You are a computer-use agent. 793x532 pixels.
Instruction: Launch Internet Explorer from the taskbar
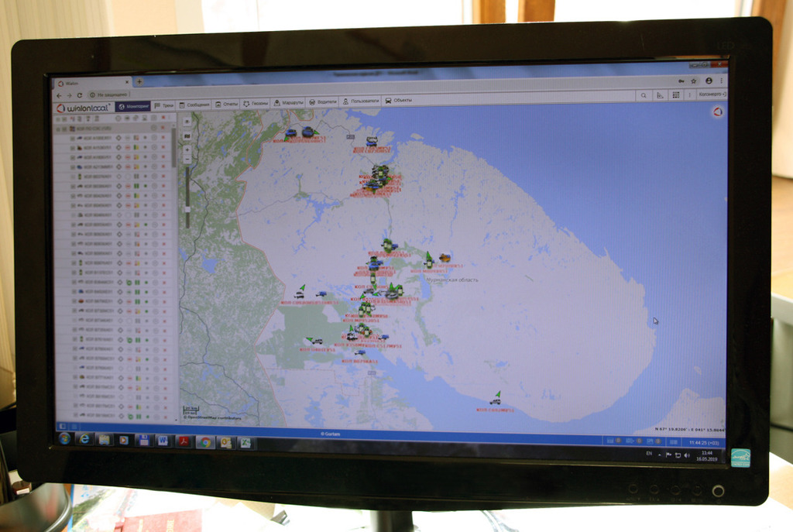84,439
